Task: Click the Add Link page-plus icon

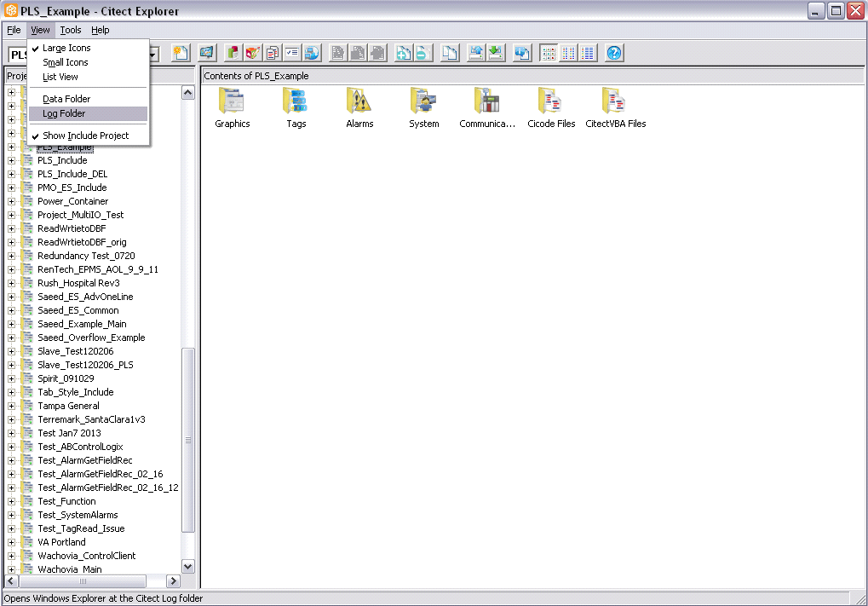Action: pos(403,53)
